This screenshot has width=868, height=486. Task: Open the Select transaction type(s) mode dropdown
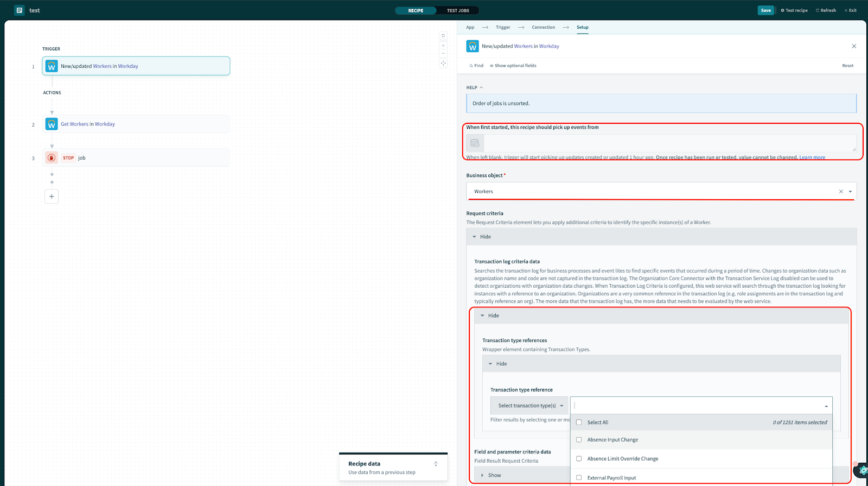529,406
